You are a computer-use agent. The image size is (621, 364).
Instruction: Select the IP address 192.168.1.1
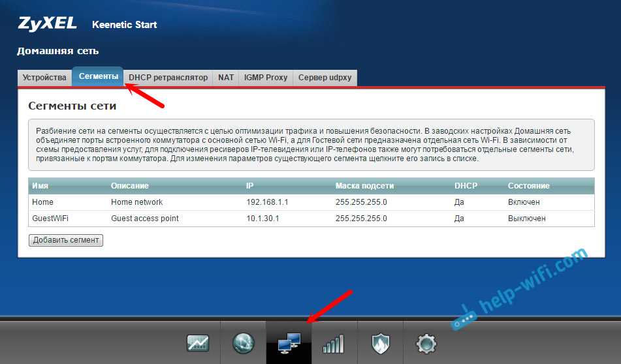267,202
